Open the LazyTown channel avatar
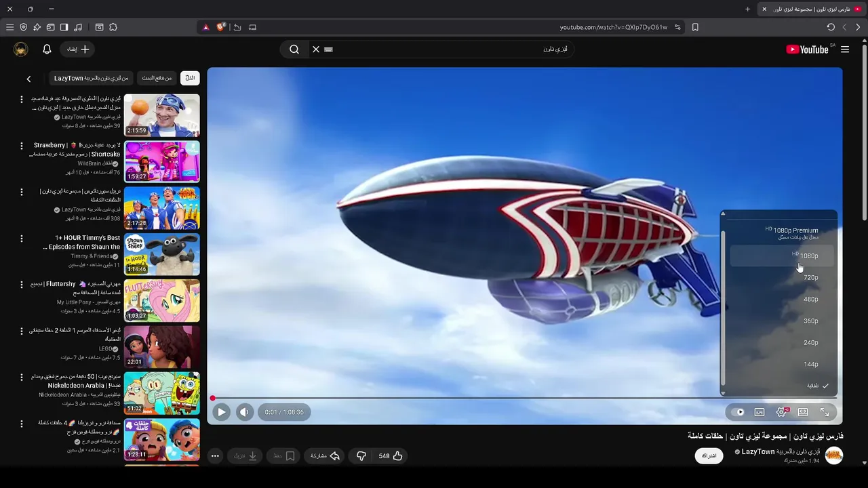 click(833, 455)
